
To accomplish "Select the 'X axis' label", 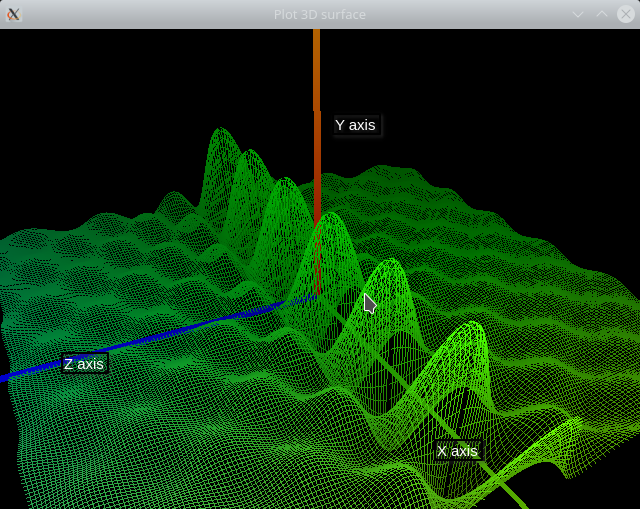I will point(457,451).
